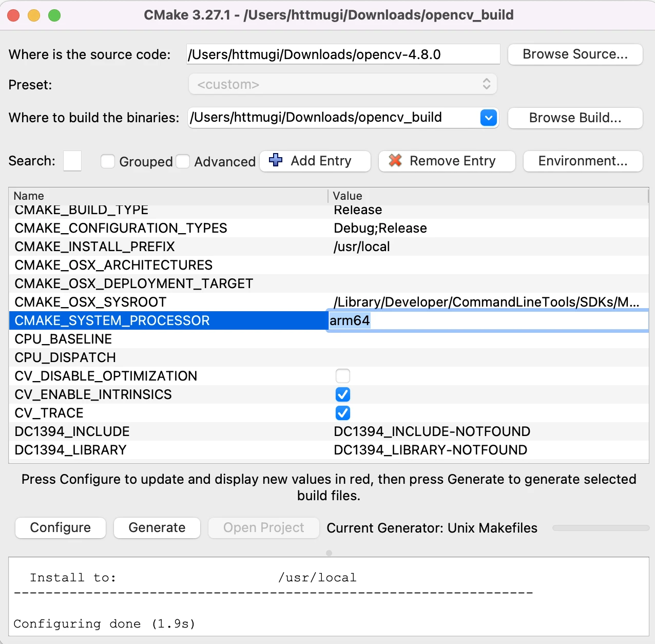This screenshot has height=644, width=655.
Task: Select the CV_DISABLE_OPTIMIZATION name
Action: 106,376
